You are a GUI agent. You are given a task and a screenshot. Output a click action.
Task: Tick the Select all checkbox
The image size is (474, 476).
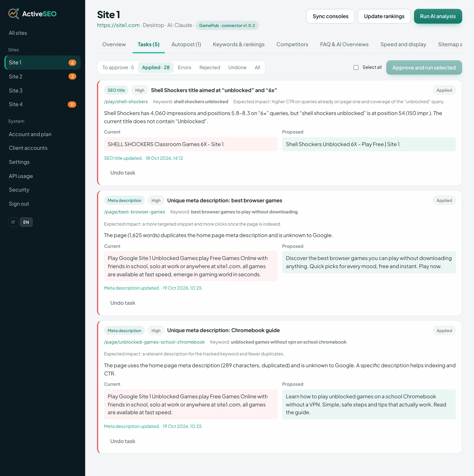356,67
